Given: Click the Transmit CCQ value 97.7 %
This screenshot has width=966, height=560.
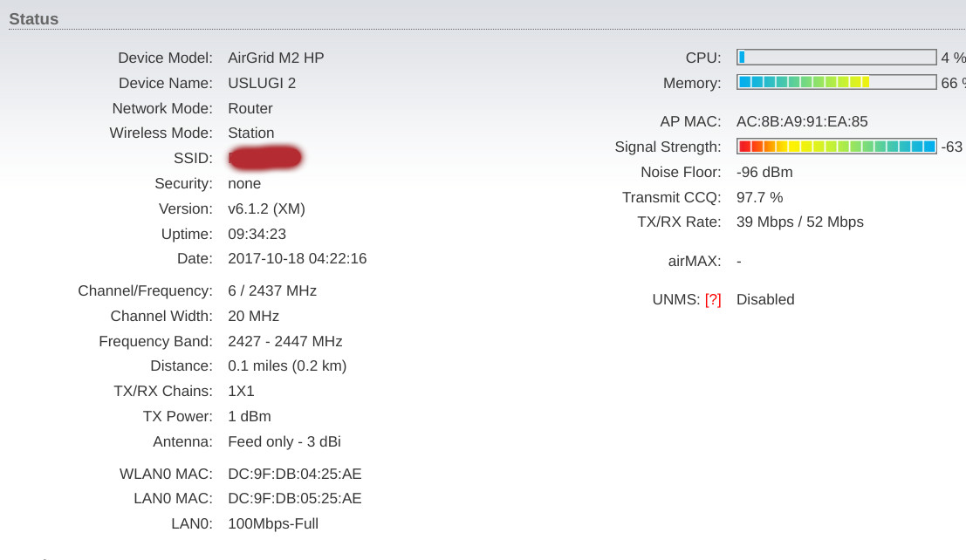Looking at the screenshot, I should click(759, 197).
